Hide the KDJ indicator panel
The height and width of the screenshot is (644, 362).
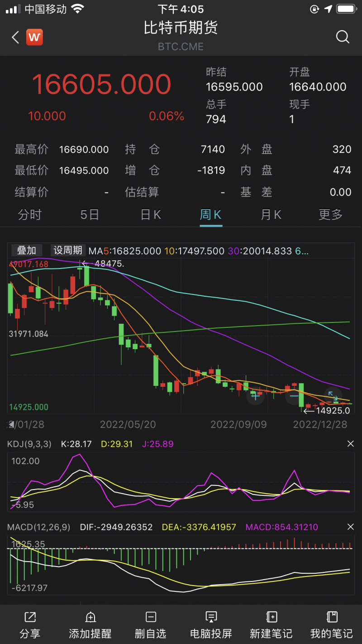coord(351,444)
